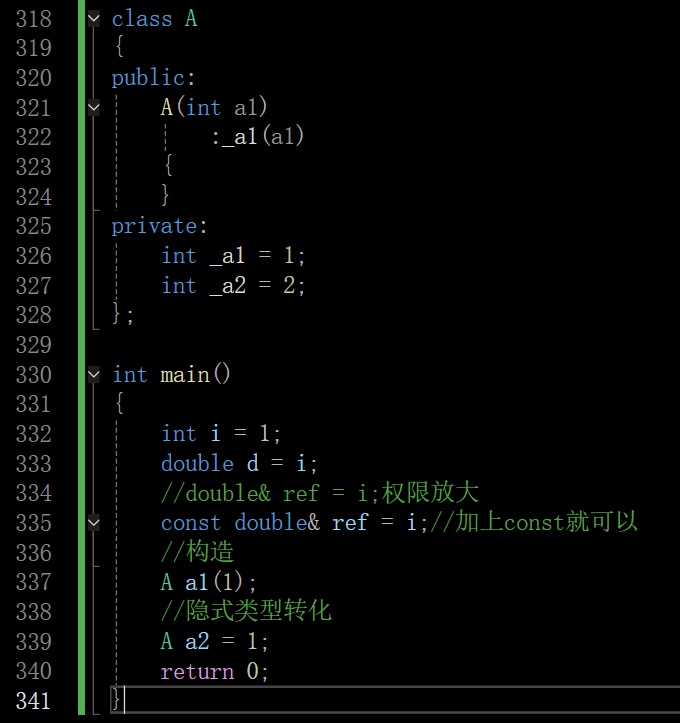Place cursor on 'private:' keyword
680x723 pixels.
coord(160,226)
